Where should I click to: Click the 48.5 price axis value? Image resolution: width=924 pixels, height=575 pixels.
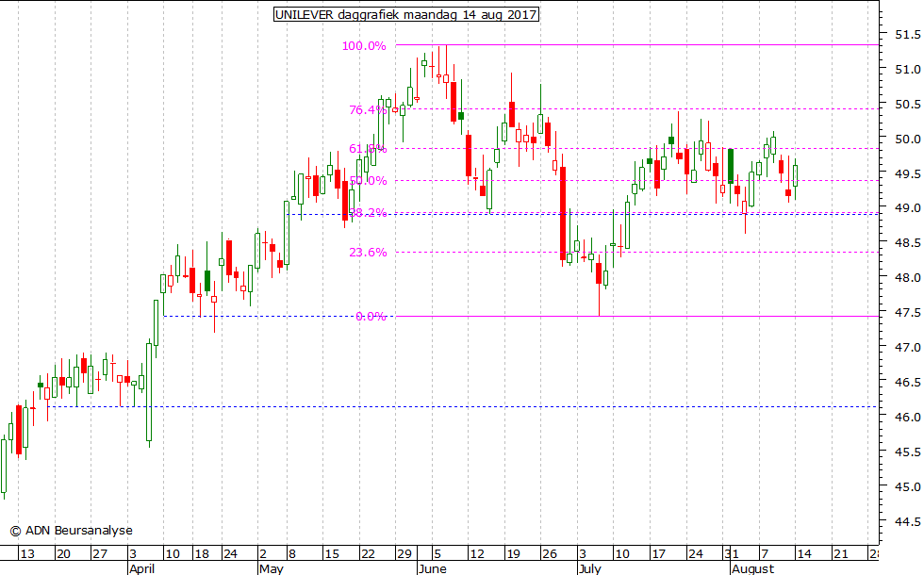coord(907,243)
